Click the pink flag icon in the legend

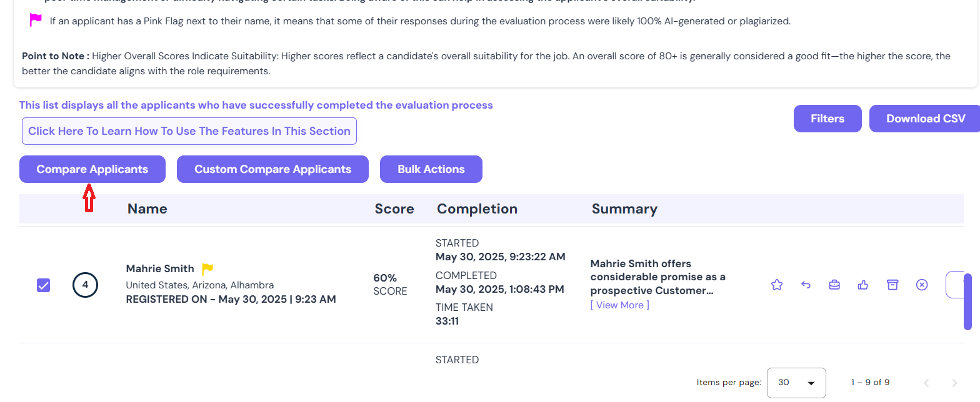[36, 21]
